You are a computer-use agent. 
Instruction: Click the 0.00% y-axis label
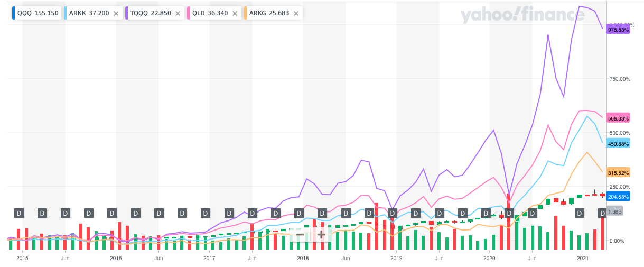point(618,241)
